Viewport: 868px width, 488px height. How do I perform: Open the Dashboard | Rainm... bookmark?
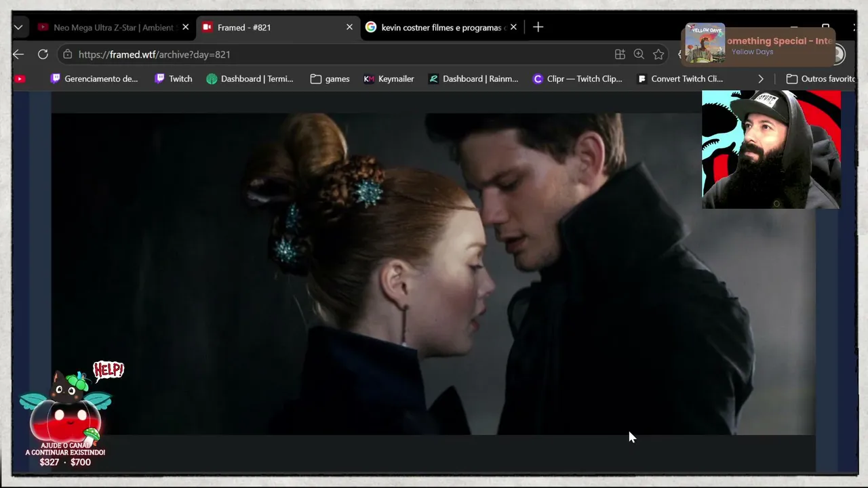pos(473,79)
